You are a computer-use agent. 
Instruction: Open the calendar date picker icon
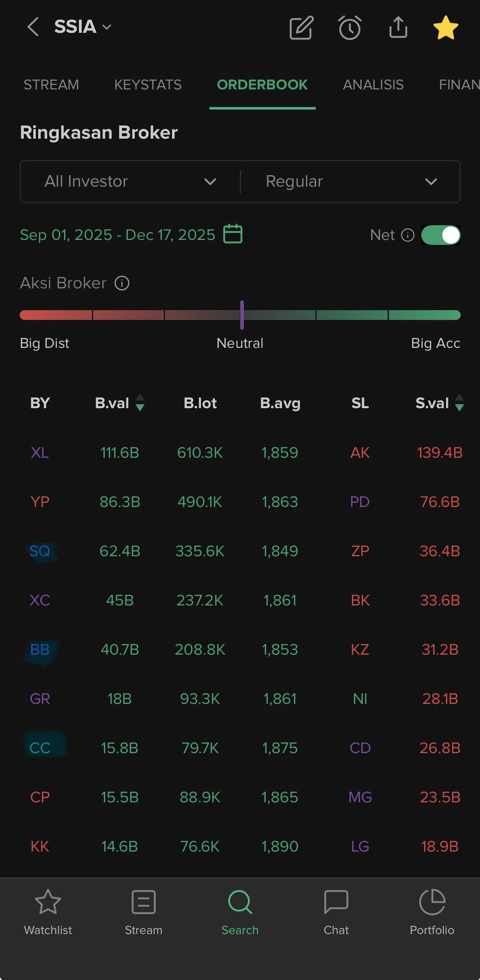[233, 234]
